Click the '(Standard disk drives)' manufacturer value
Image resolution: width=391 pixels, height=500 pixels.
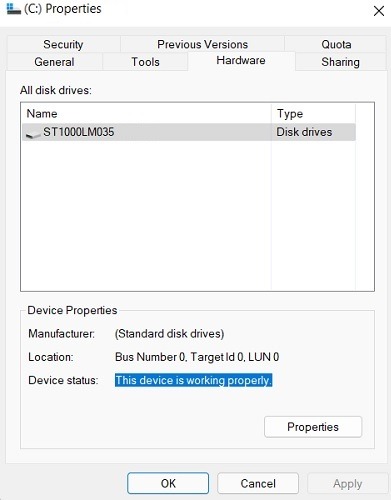pyautogui.click(x=169, y=334)
